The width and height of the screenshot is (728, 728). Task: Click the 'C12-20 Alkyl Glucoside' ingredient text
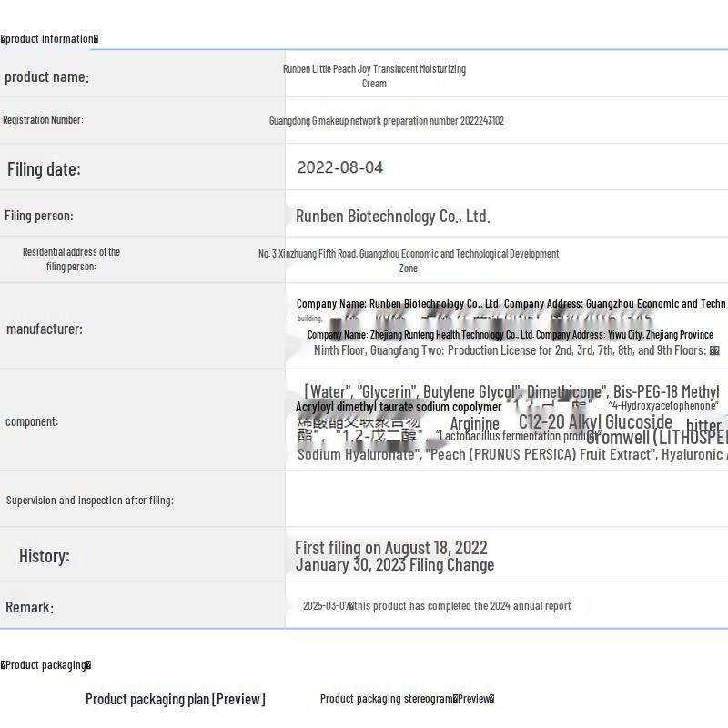[595, 421]
